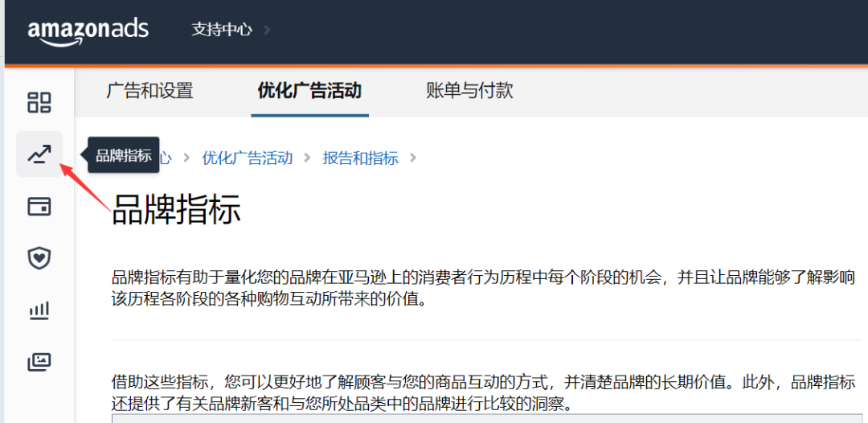Viewport: 868px width, 423px height.
Task: Click the paragraph starting 品牌指标有助于量化
Action: (x=483, y=289)
